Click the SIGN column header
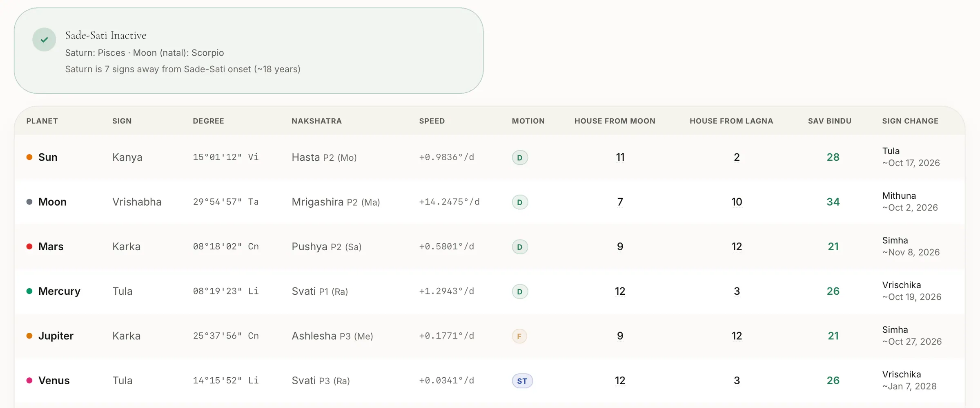 click(122, 121)
